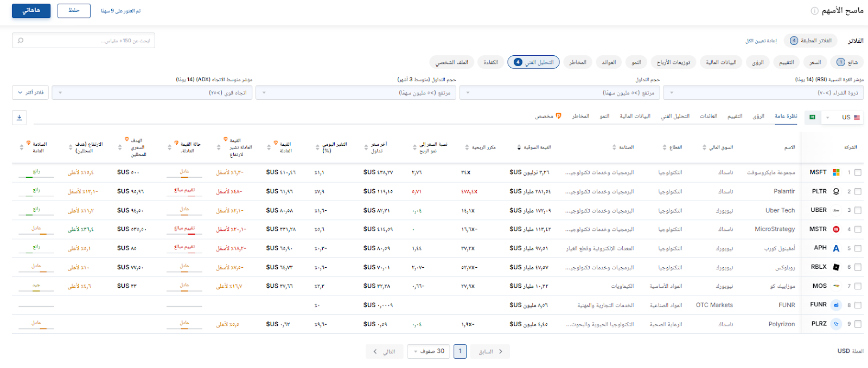The width and height of the screenshot is (868, 368).
Task: Go to التالي next page
Action: (384, 351)
